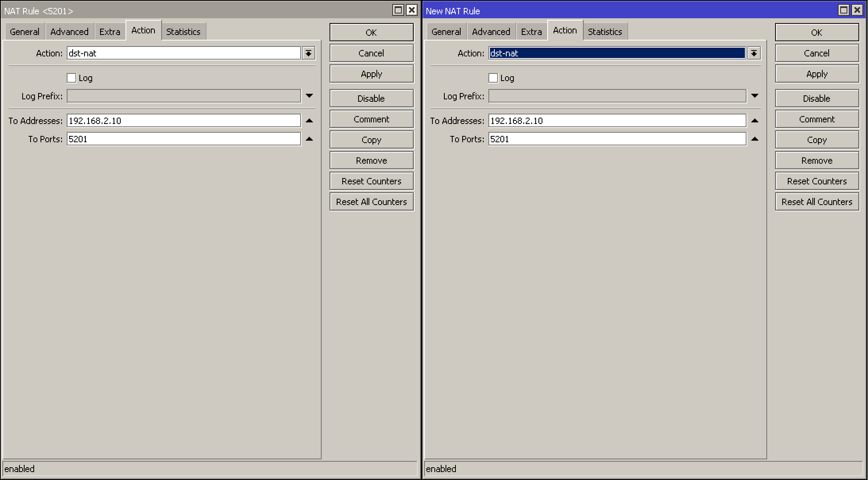Viewport: 868px width, 480px height.
Task: Click Reset Counters in NAT Rule <5201> window
Action: (372, 181)
